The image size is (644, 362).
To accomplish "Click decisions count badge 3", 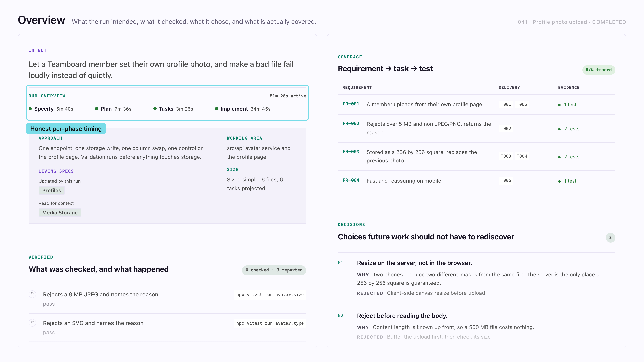I will pos(610,238).
